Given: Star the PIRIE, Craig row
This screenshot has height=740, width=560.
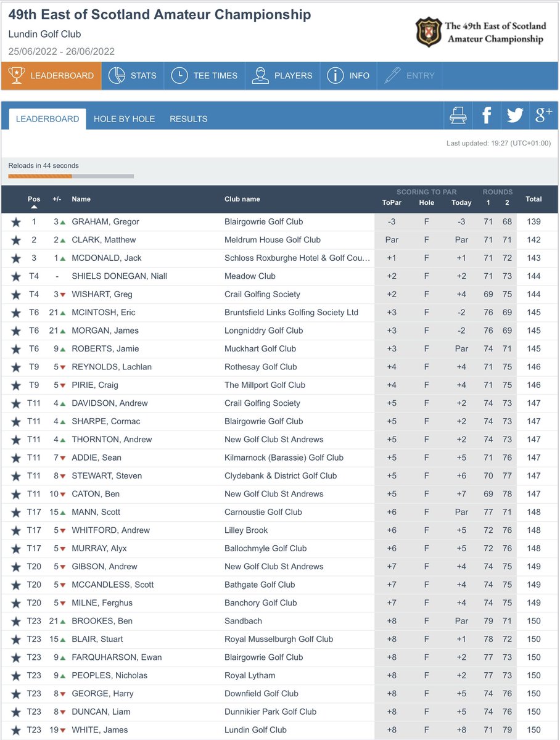Looking at the screenshot, I should (x=16, y=385).
